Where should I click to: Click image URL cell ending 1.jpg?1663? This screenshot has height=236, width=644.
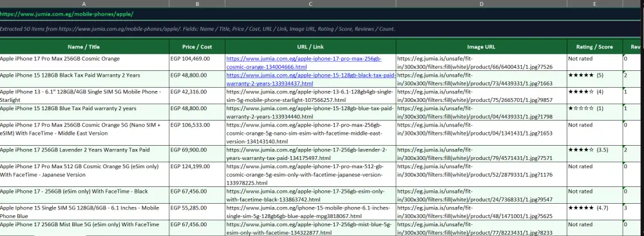481,79
